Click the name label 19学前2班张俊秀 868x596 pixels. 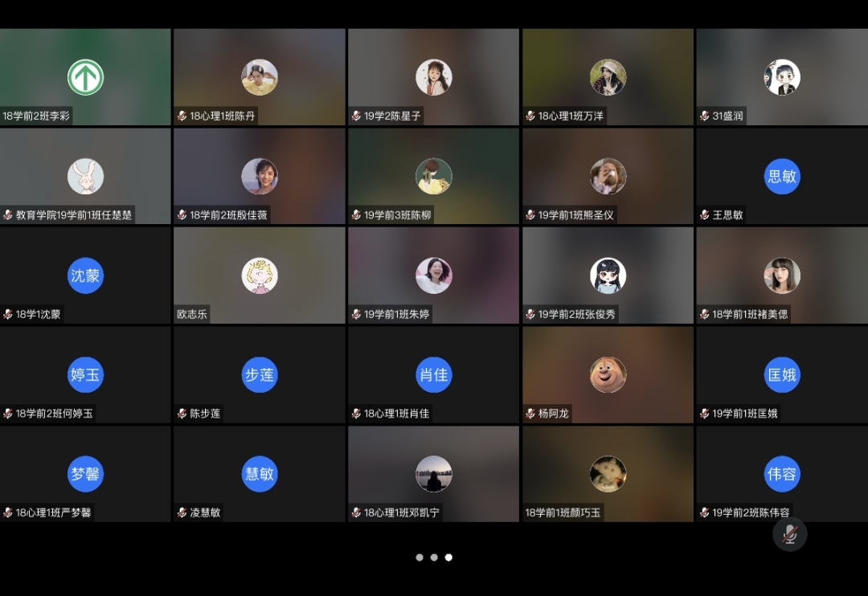pyautogui.click(x=576, y=314)
